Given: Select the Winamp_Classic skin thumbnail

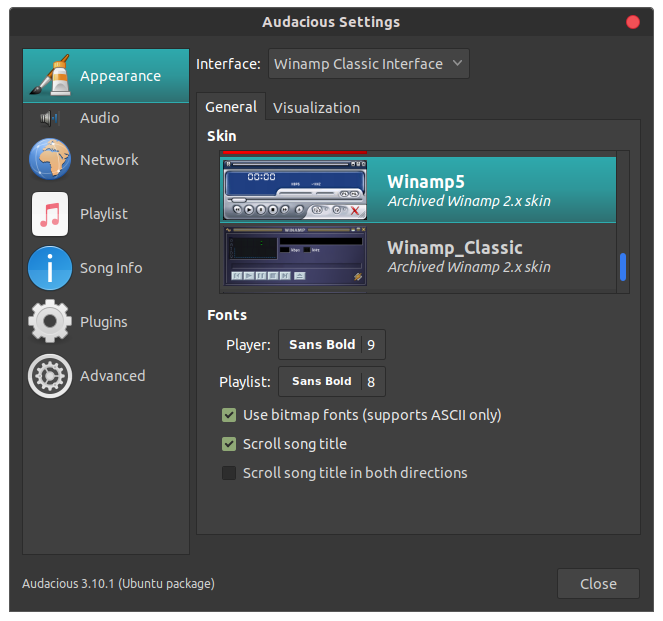Looking at the screenshot, I should [295, 256].
